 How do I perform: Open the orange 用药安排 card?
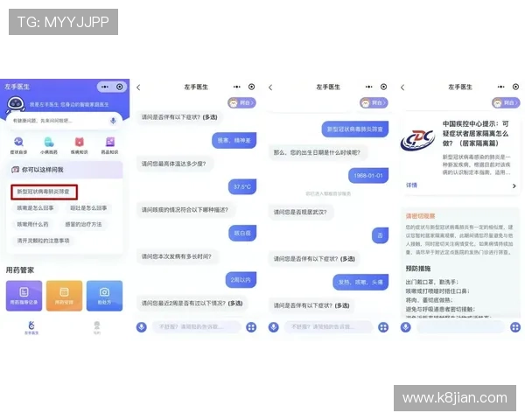pyautogui.click(x=64, y=296)
